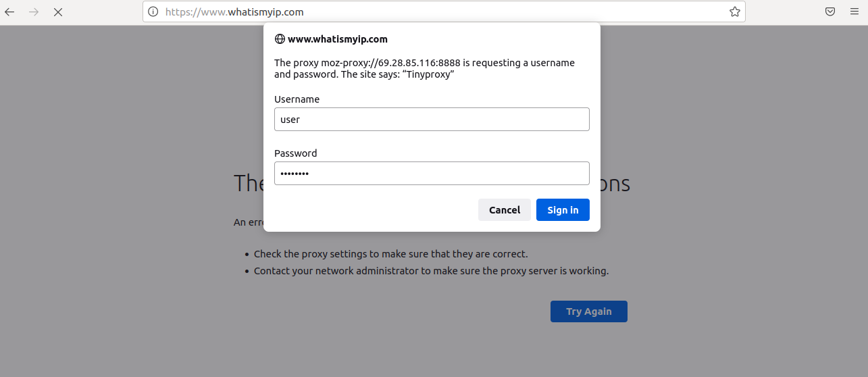This screenshot has width=868, height=377.
Task: Bookmark this page with the star
Action: coord(734,11)
